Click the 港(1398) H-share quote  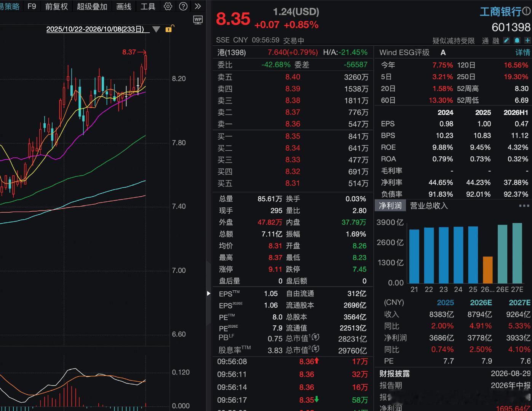click(232, 53)
